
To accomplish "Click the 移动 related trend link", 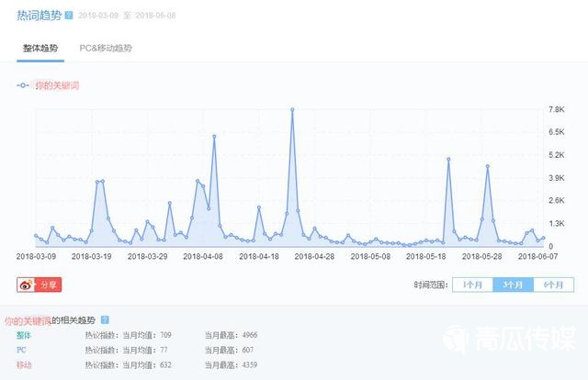I will tap(22, 364).
